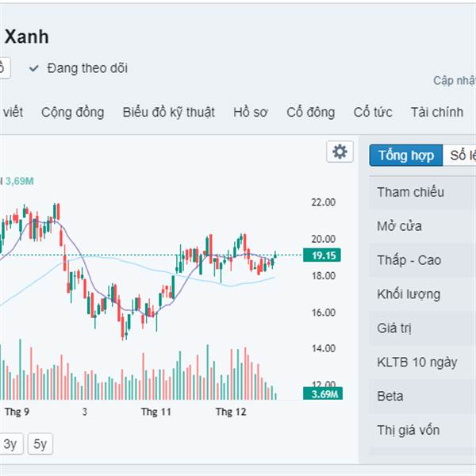Open chart settings gear icon

point(340,152)
